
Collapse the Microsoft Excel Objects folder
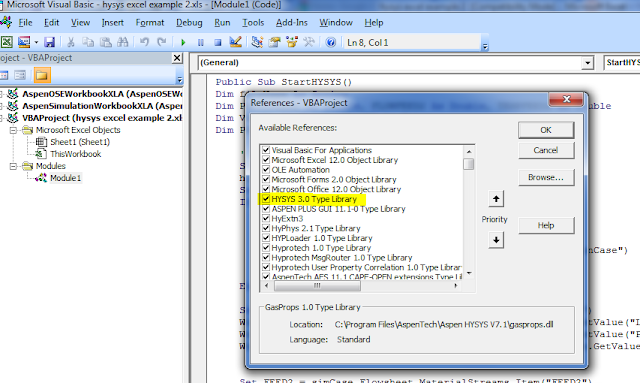13,130
